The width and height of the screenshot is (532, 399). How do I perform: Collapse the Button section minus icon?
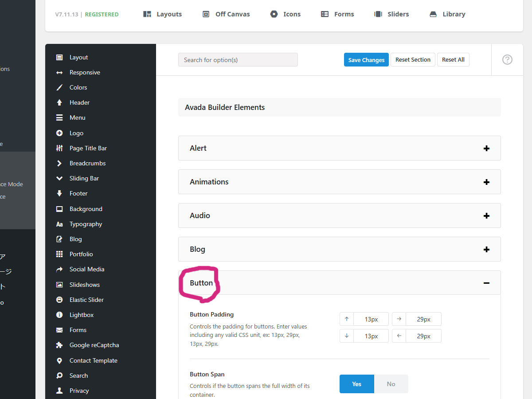point(486,283)
